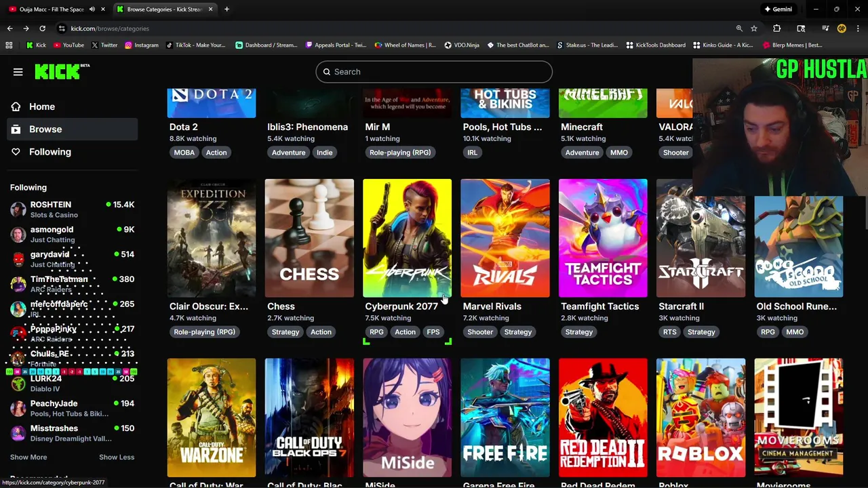Open the Clair Obscur Expedition 33 category
The height and width of the screenshot is (488, 868).
pos(212,238)
